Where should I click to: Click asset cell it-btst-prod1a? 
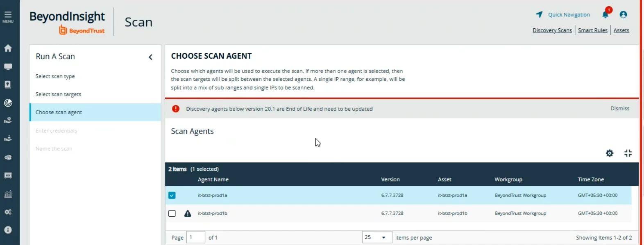[x=452, y=195]
